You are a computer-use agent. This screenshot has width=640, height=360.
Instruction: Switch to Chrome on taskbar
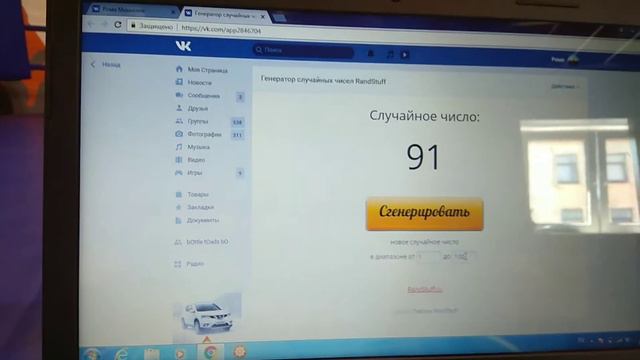click(x=211, y=352)
